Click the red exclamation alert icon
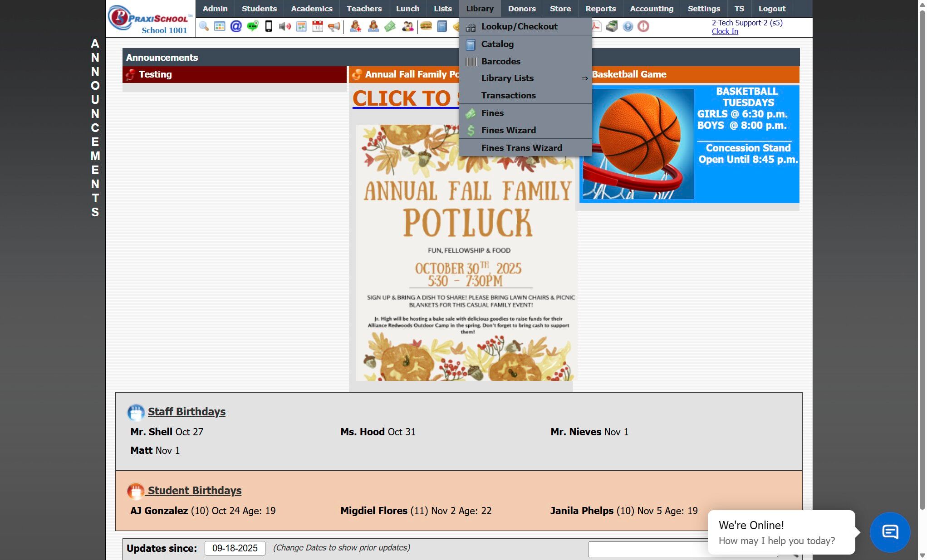The width and height of the screenshot is (927, 560). [643, 26]
